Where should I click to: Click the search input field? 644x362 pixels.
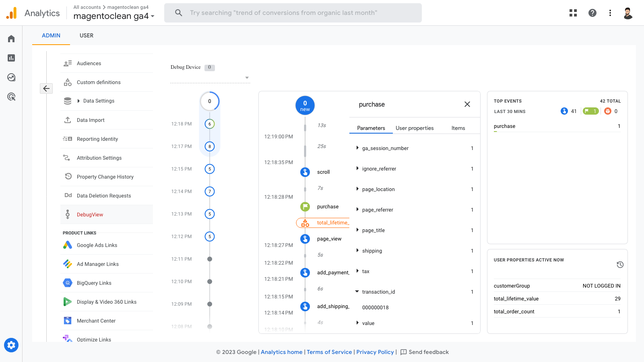293,13
